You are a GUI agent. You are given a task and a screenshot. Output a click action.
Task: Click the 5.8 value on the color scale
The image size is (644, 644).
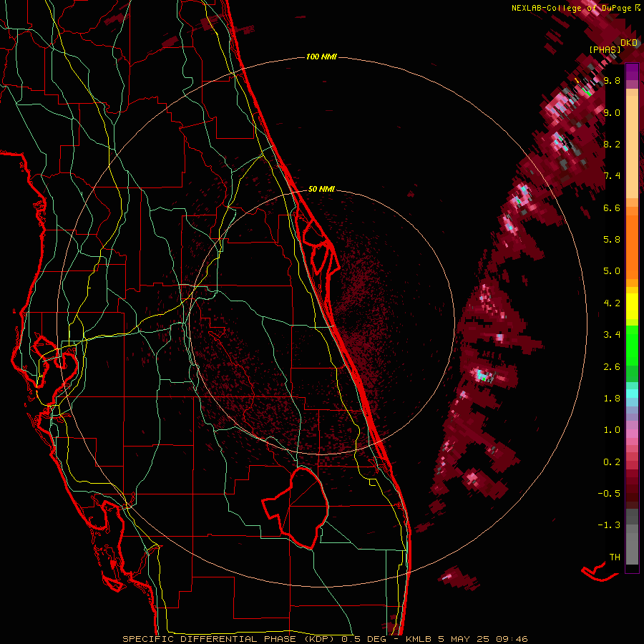612,240
